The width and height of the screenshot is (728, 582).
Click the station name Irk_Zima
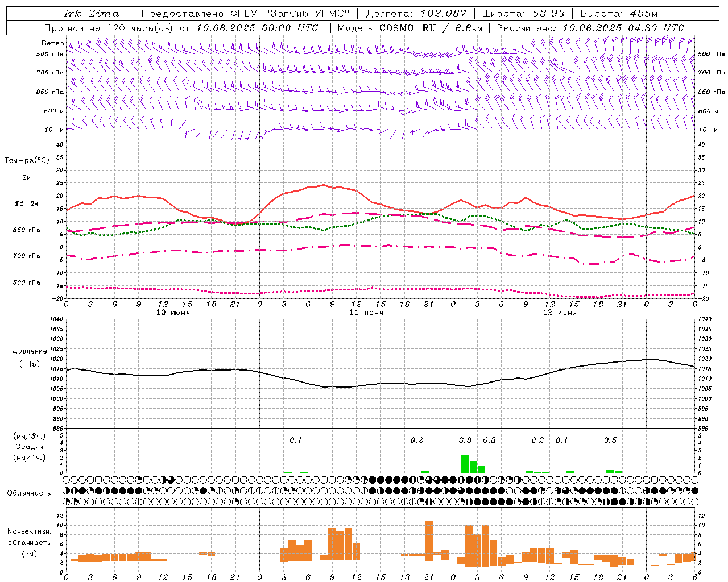coord(92,14)
